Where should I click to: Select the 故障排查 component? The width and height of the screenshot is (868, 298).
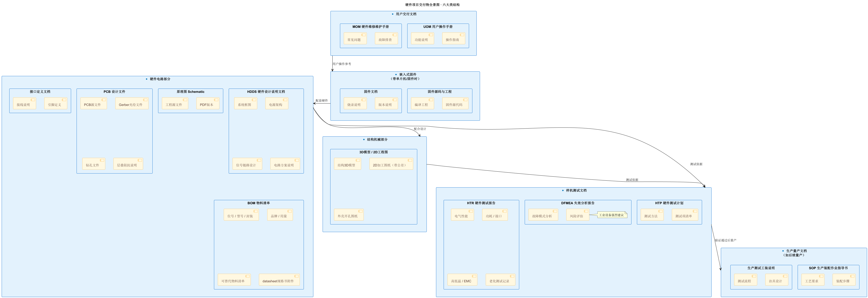pyautogui.click(x=386, y=39)
